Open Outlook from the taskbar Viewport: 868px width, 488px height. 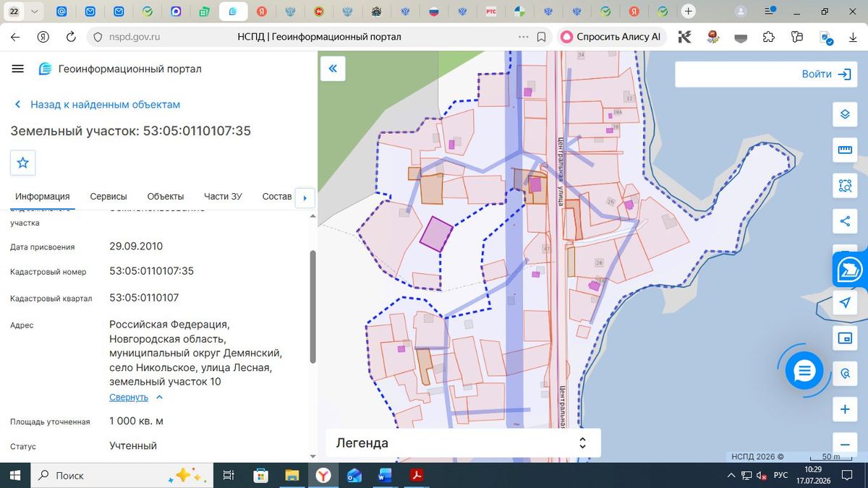(354, 475)
